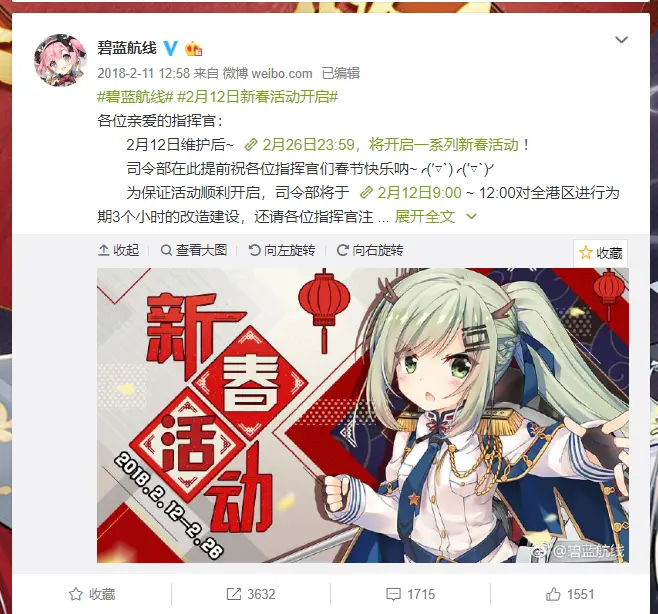Click the crown membership badge icon
The image size is (658, 614).
tap(193, 49)
